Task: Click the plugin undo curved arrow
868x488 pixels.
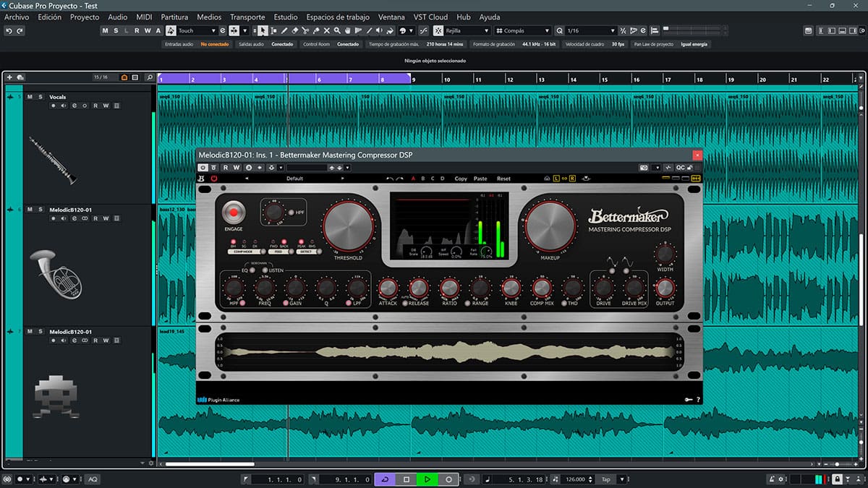Action: click(391, 179)
